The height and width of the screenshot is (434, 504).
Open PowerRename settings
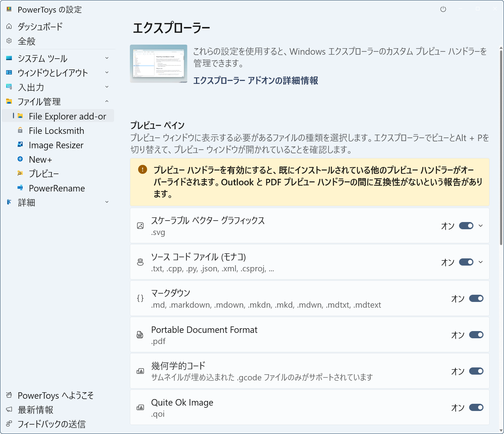click(58, 188)
